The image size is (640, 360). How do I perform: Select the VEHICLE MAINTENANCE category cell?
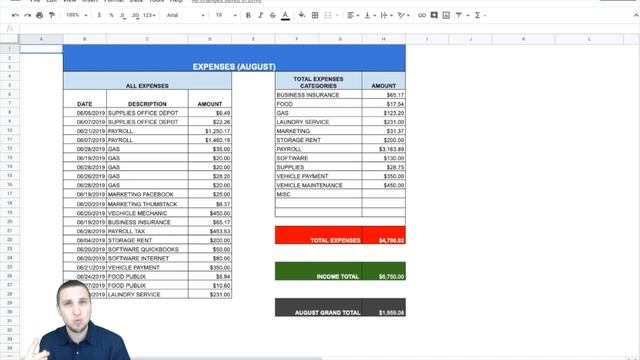(318, 185)
